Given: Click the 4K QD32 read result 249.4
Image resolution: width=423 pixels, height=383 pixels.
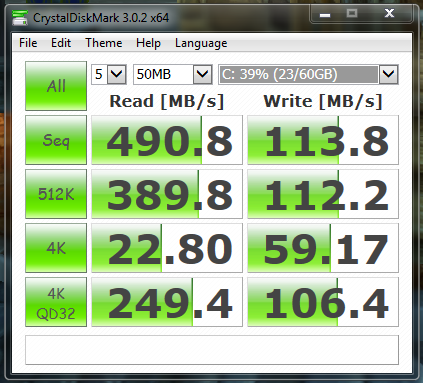Looking at the screenshot, I should coord(167,302).
